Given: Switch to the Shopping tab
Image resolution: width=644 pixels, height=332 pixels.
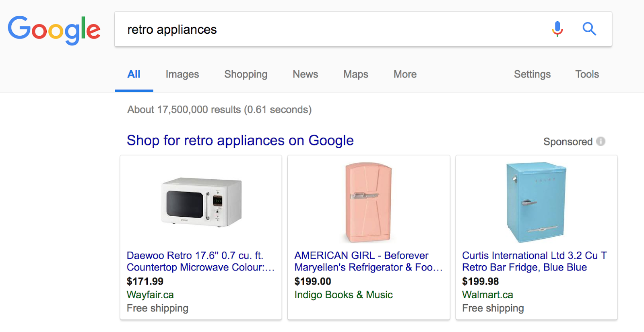Looking at the screenshot, I should click(x=246, y=74).
